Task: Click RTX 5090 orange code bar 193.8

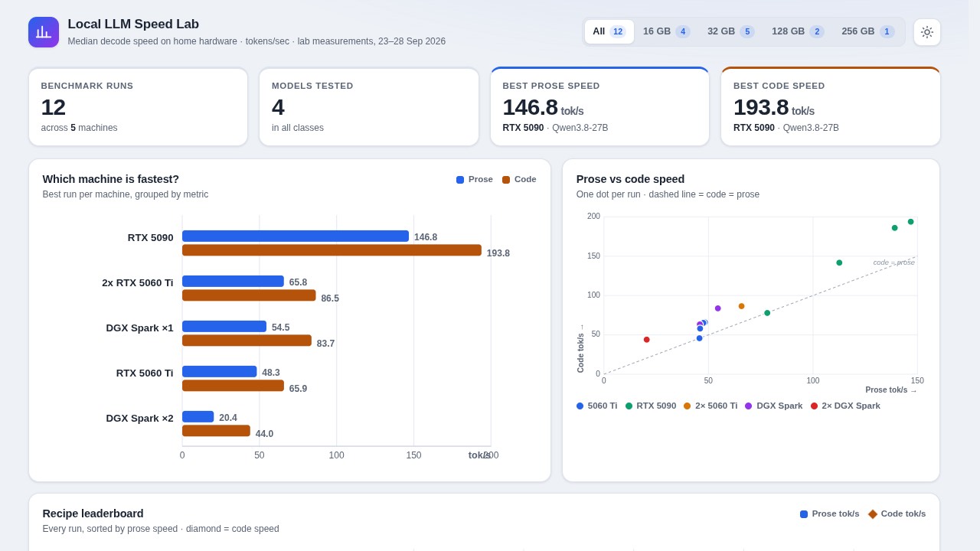Action: [332, 250]
